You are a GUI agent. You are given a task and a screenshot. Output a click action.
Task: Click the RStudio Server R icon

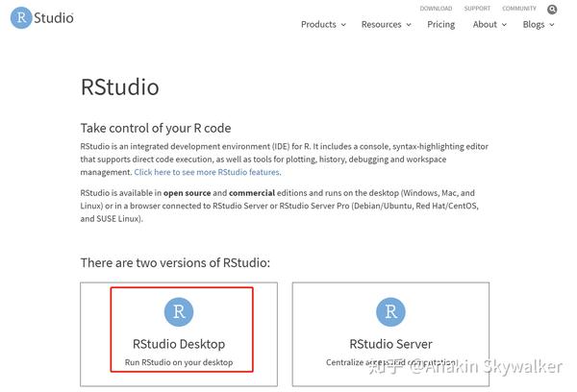point(390,312)
